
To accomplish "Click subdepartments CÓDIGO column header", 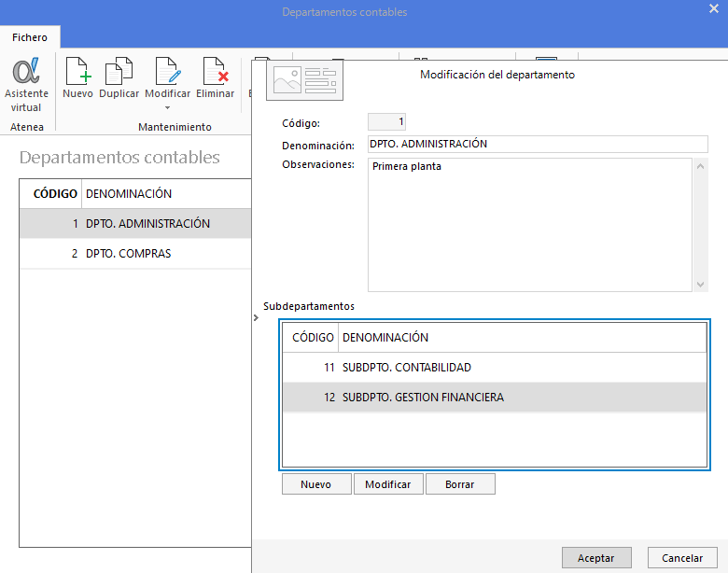I will [x=311, y=338].
